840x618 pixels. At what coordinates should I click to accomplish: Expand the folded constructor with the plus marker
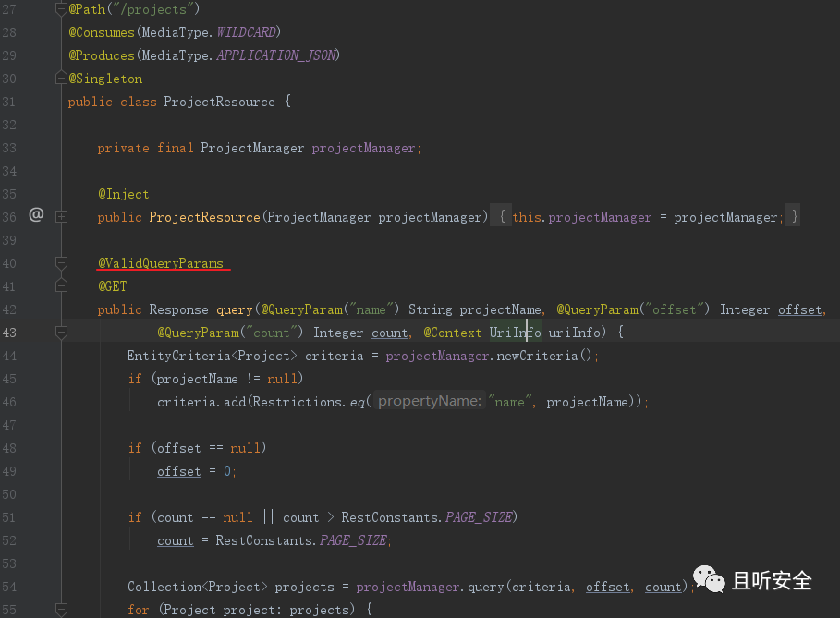[x=62, y=217]
